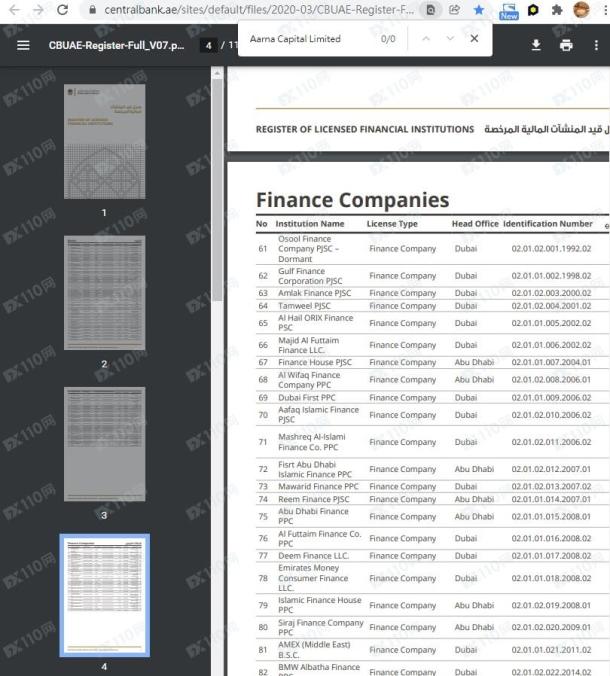Image resolution: width=610 pixels, height=676 pixels.
Task: Open the Chrome three-dot menu
Action: coord(605,10)
